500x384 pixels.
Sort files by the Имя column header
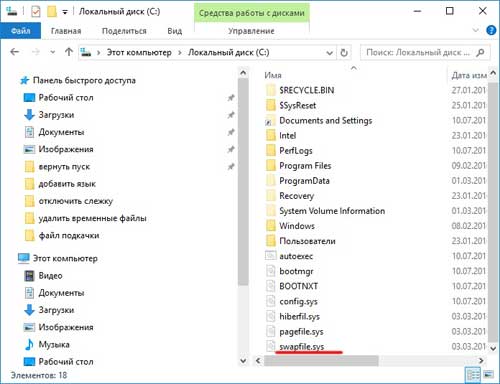coord(273,75)
